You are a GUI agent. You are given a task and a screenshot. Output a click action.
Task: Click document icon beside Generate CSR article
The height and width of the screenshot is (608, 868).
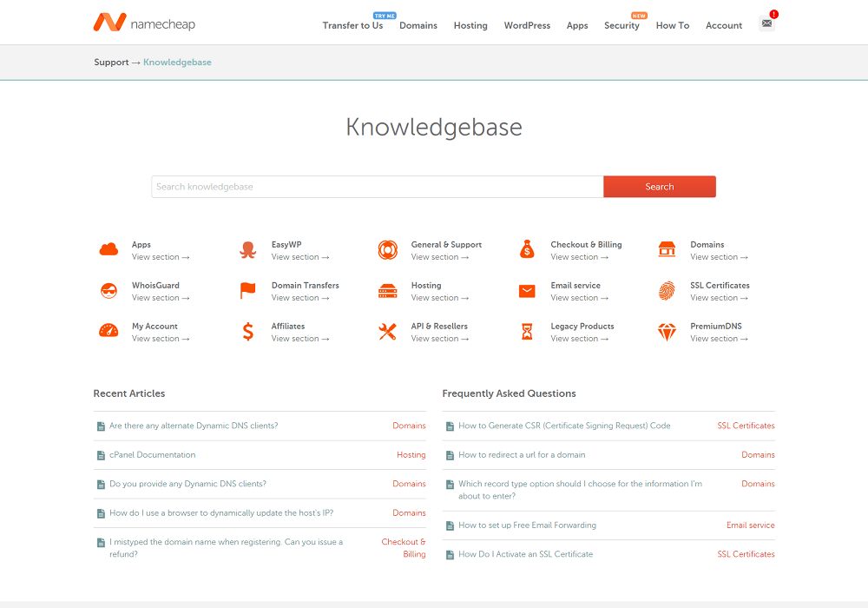point(450,426)
